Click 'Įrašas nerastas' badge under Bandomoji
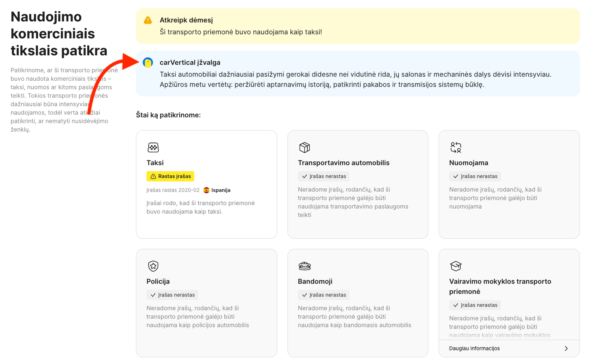This screenshot has height=364, width=589. 323,295
